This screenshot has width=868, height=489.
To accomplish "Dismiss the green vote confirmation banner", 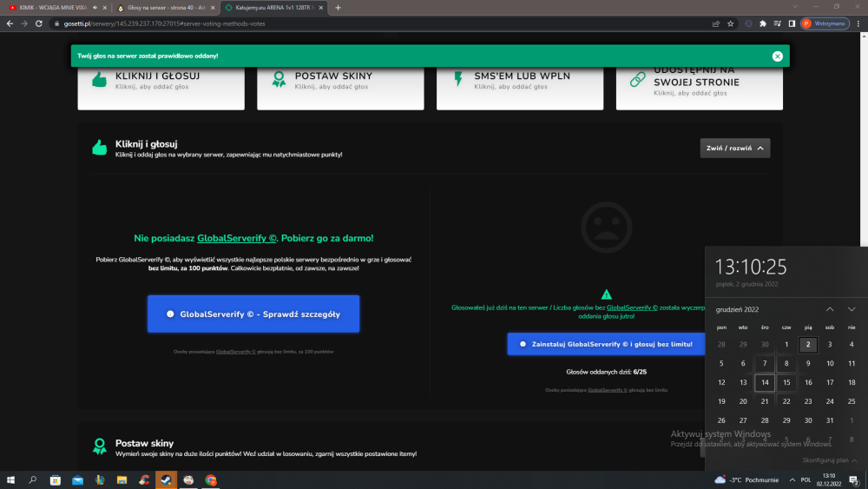I will 777,56.
